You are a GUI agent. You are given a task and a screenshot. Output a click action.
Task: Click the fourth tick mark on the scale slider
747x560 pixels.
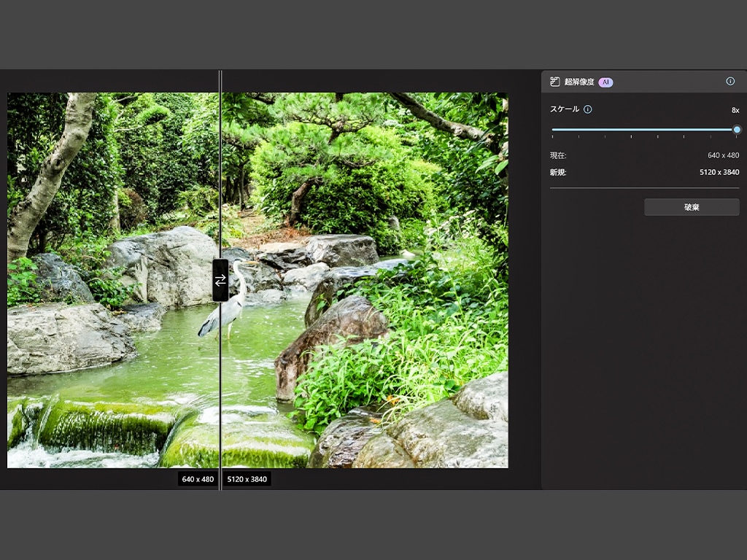coord(631,136)
